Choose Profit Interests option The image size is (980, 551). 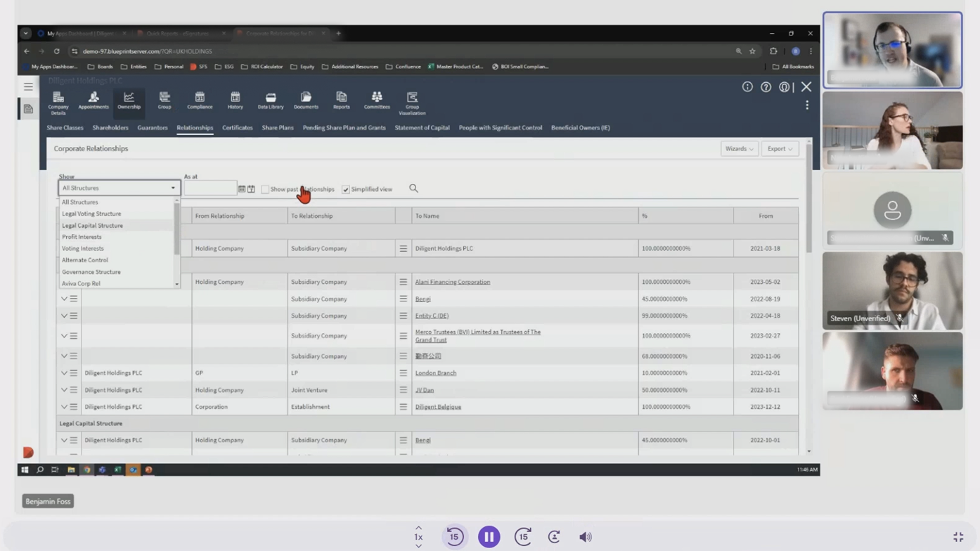click(x=82, y=237)
